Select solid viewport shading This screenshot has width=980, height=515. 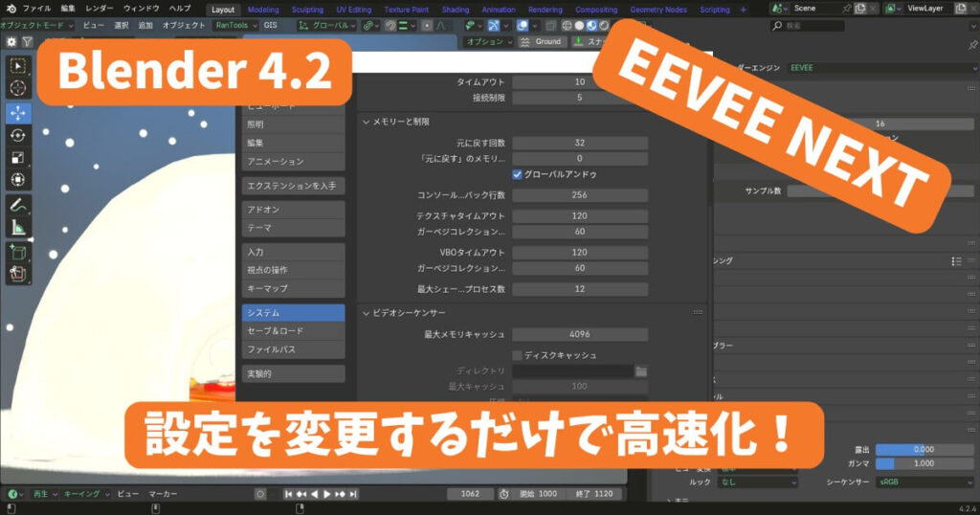coord(579,26)
